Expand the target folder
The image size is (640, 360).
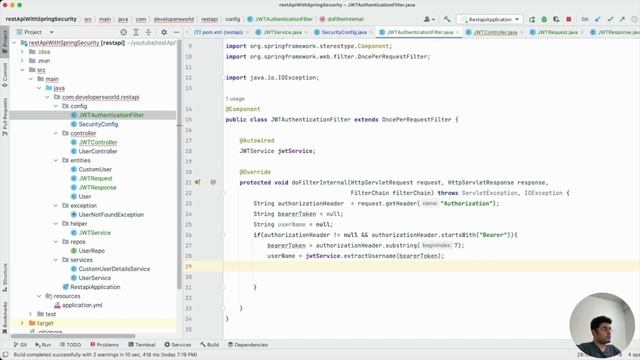pos(22,323)
